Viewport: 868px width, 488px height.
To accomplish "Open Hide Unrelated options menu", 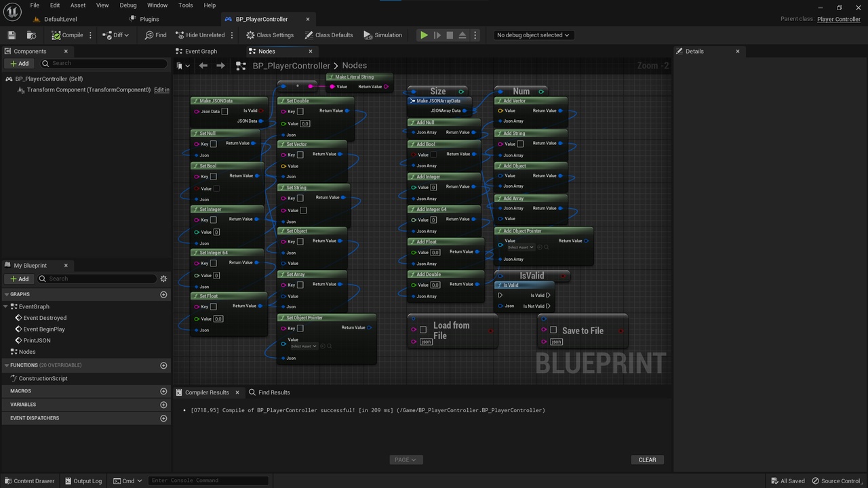I will [x=232, y=35].
